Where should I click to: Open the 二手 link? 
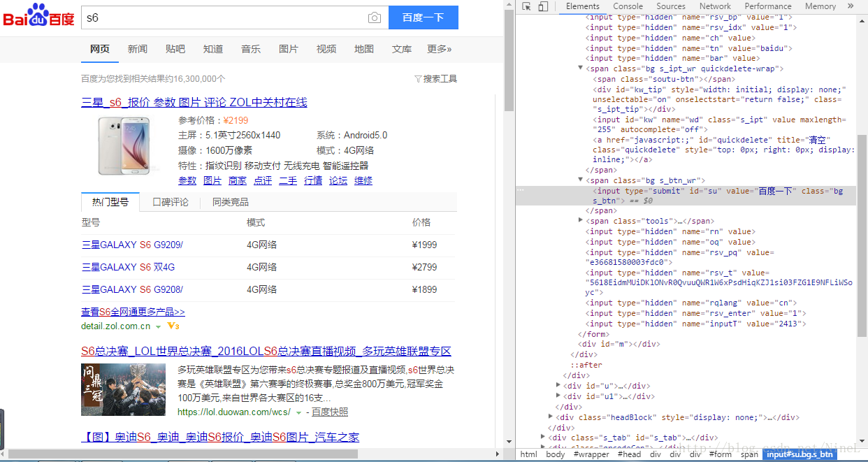click(288, 180)
